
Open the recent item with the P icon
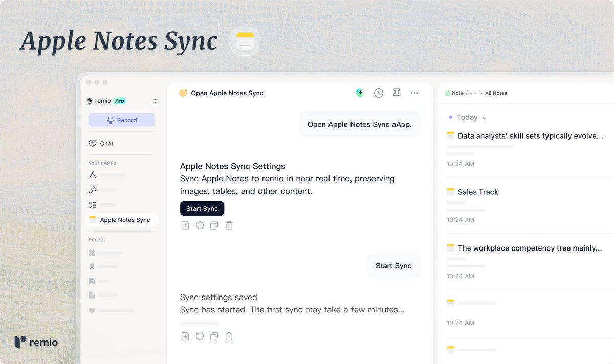92,281
